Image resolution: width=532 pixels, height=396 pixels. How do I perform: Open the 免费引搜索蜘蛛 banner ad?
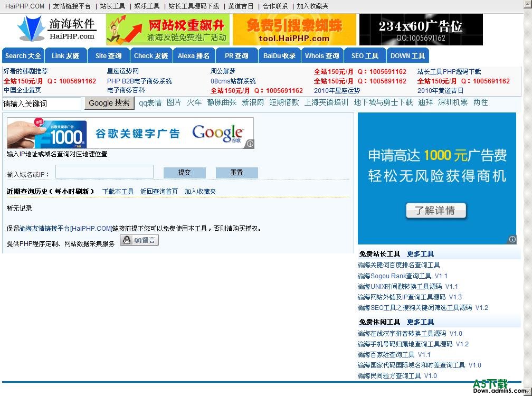coord(294,30)
